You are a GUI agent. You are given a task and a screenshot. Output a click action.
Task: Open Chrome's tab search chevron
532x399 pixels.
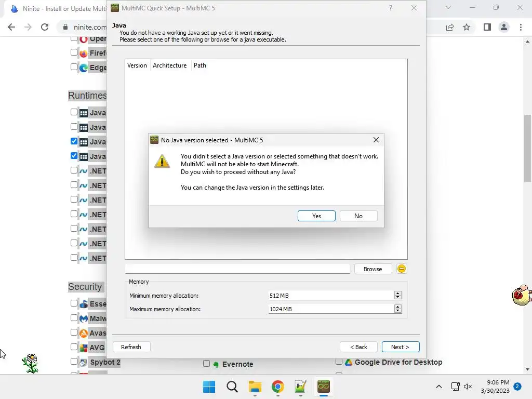[x=448, y=7]
